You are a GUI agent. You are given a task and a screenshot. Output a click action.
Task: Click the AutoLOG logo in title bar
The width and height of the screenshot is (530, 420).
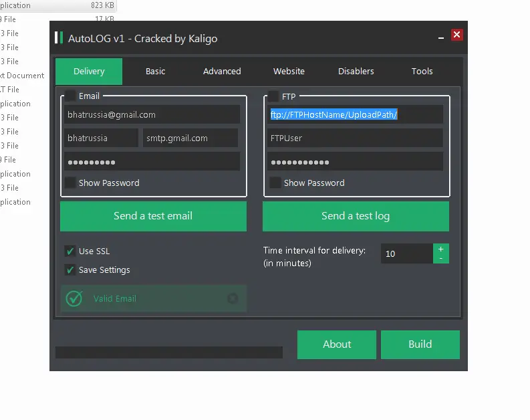pyautogui.click(x=59, y=37)
